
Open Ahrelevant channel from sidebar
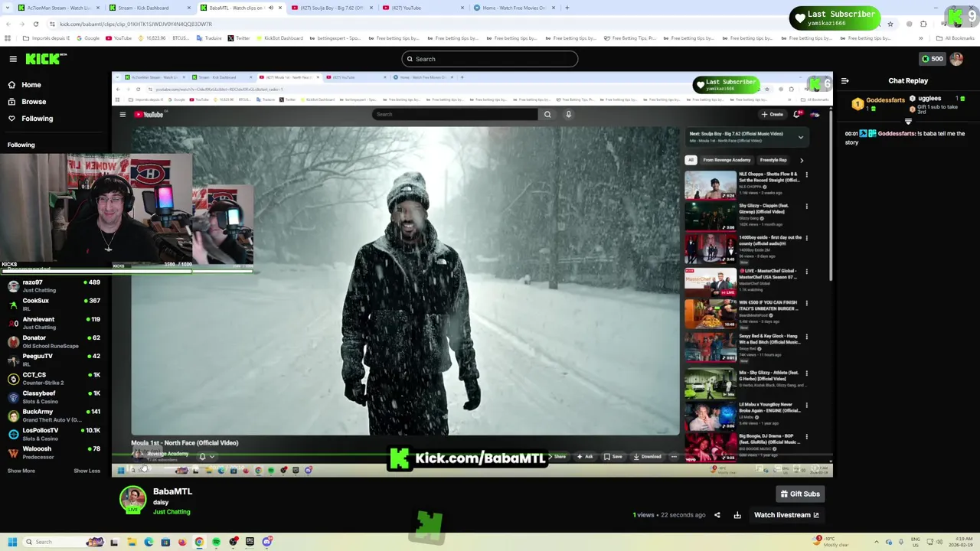tap(54, 323)
